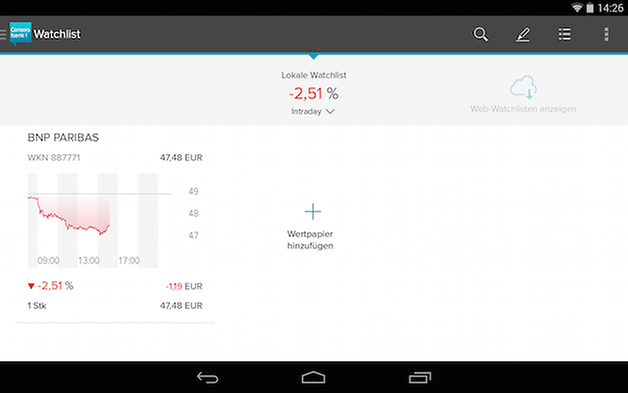Open Android recent apps button

click(420, 377)
